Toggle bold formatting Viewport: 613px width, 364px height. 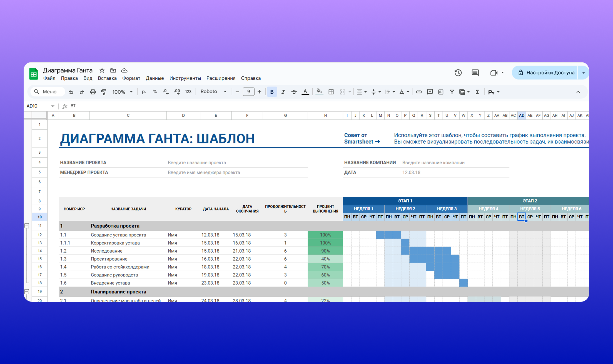click(272, 92)
